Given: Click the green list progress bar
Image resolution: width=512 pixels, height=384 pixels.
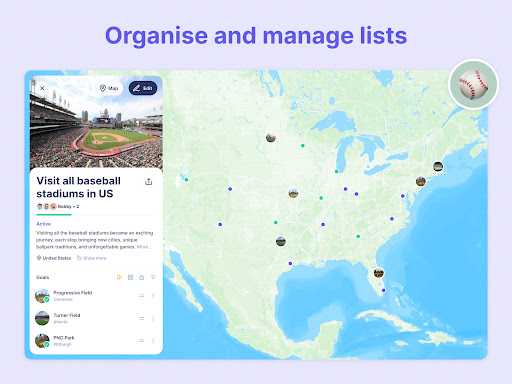Looking at the screenshot, I should [x=54, y=215].
